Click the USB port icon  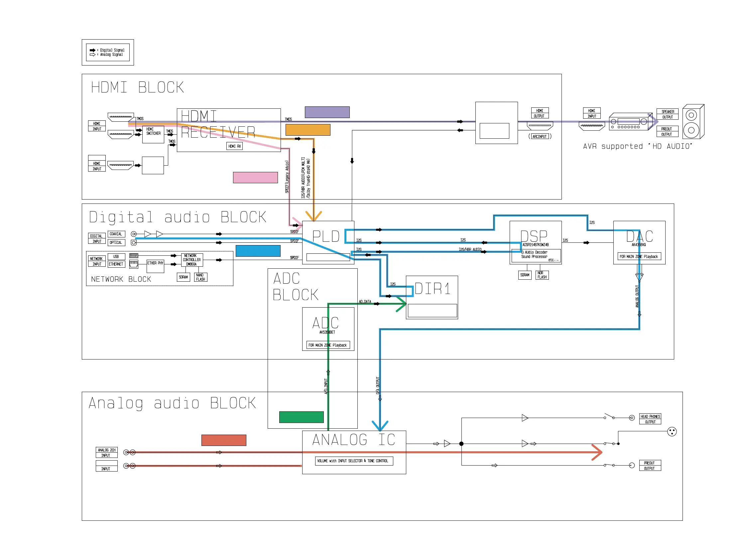pyautogui.click(x=134, y=256)
